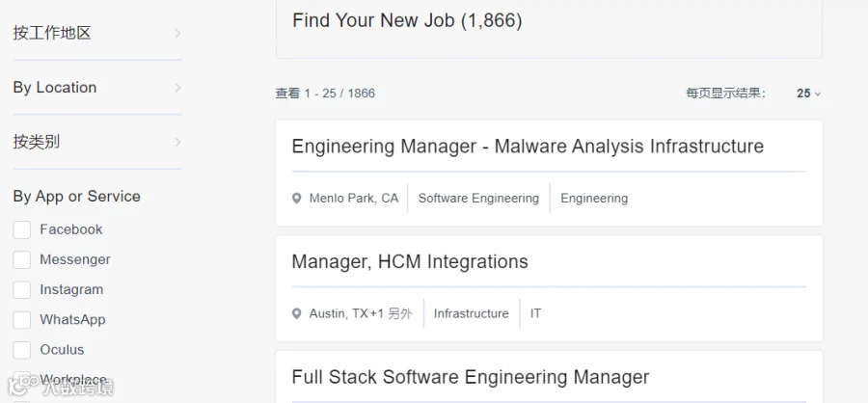Enable the Instagram filter checkbox
Screen dimensions: 868x403
[22, 289]
